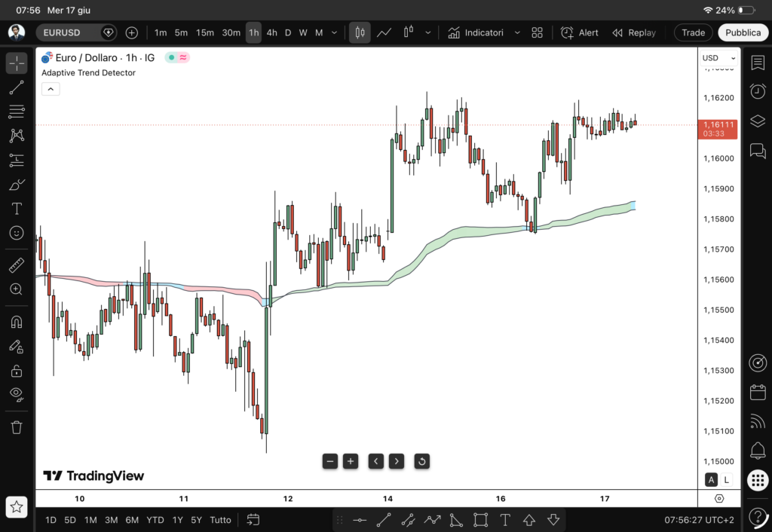This screenshot has width=772, height=532.
Task: Select the 1m timeframe
Action: coord(161,32)
